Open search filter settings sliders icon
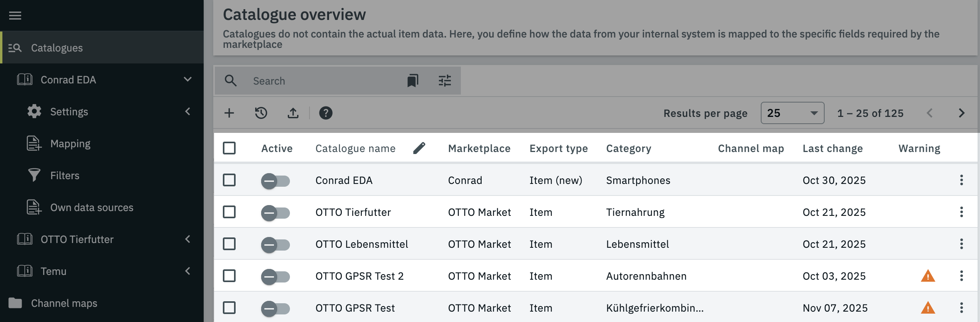The height and width of the screenshot is (322, 980). pyautogui.click(x=444, y=81)
